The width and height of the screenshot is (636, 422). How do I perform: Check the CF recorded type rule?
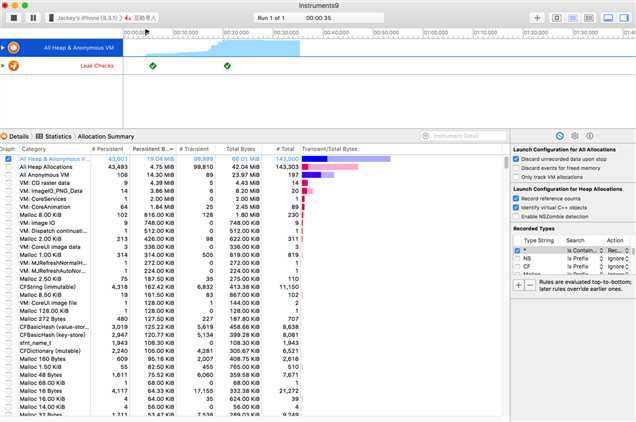click(x=517, y=267)
